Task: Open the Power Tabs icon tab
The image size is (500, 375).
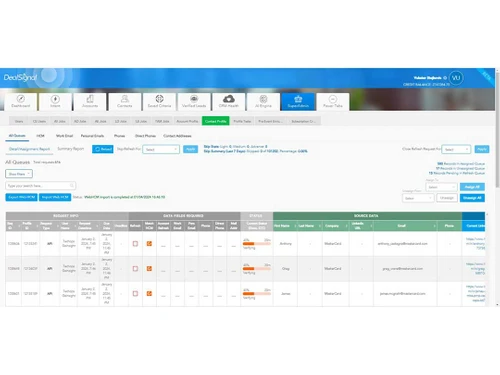Action: [333, 102]
